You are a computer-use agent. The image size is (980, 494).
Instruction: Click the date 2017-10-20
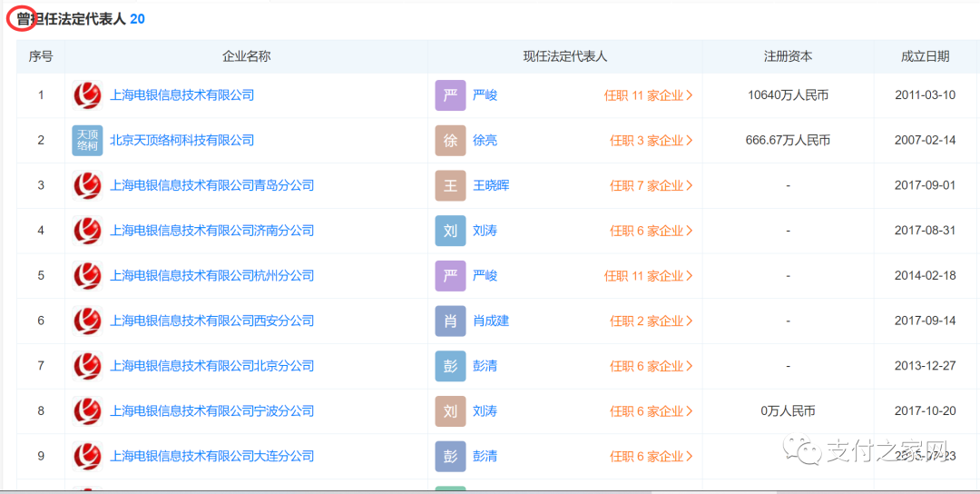click(925, 410)
